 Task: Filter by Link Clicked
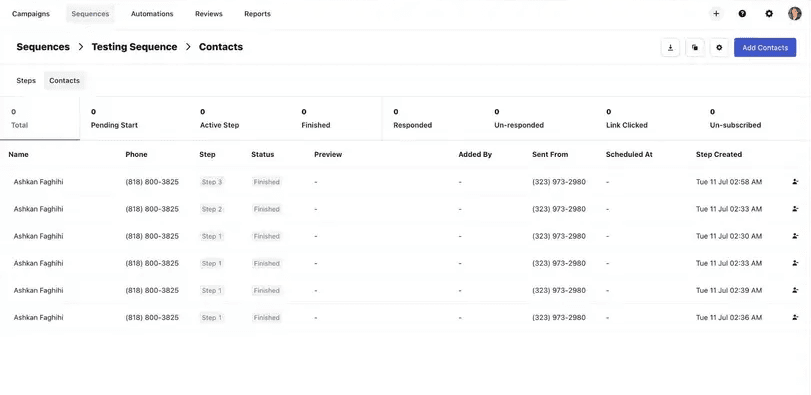tap(626, 118)
